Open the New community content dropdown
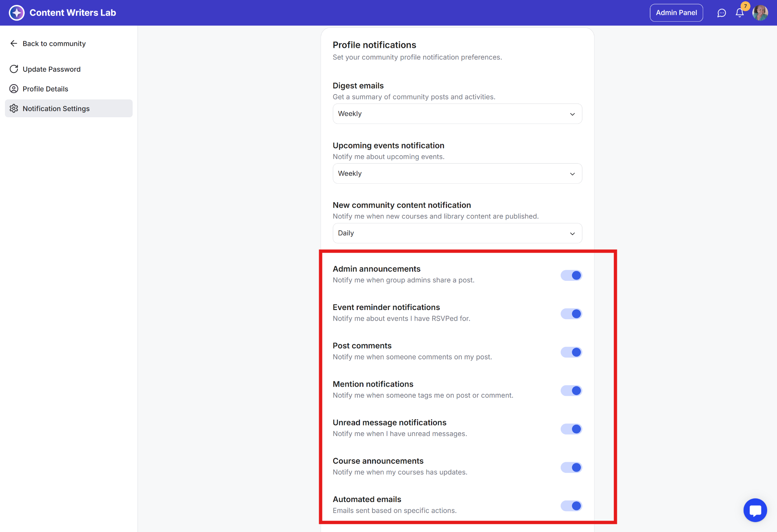This screenshot has width=777, height=532. pos(457,233)
